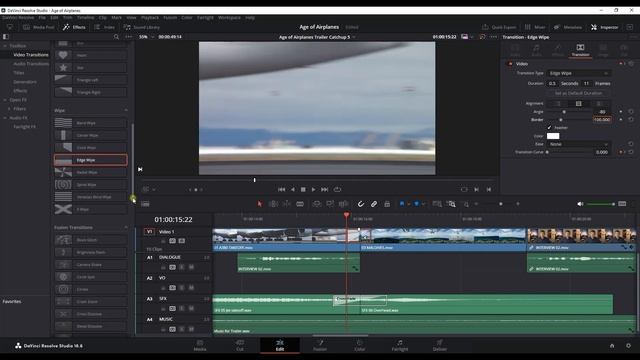Activate the Trim Edit mode tool
The width and height of the screenshot is (640, 360).
[273, 204]
